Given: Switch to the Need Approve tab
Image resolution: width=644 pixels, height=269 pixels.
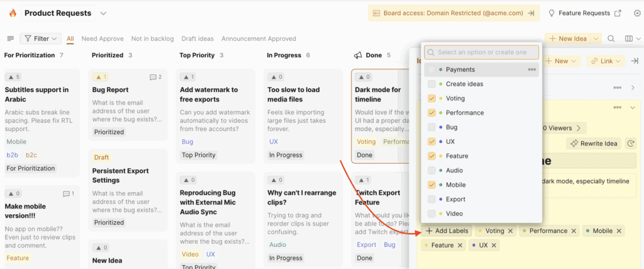Looking at the screenshot, I should pyautogui.click(x=103, y=38).
